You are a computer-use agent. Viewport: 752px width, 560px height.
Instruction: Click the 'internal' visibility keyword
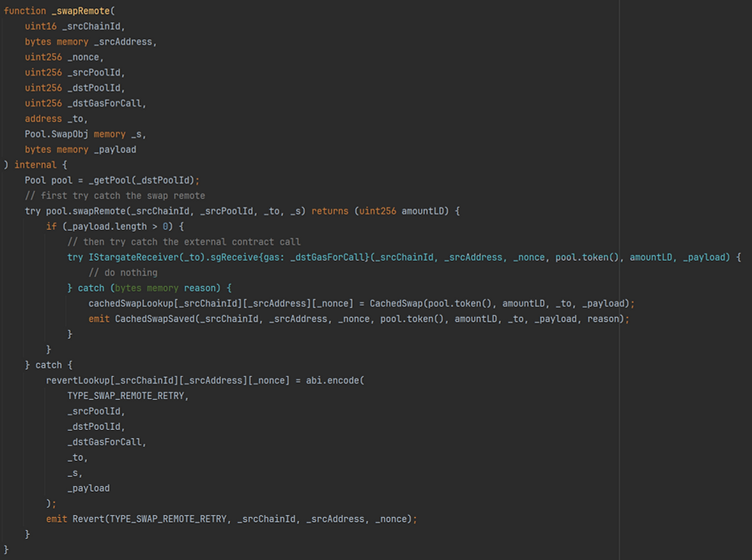pyautogui.click(x=35, y=164)
